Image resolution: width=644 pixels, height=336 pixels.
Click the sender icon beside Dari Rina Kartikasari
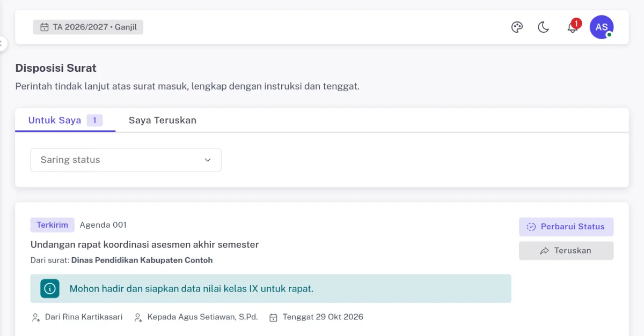click(x=36, y=317)
